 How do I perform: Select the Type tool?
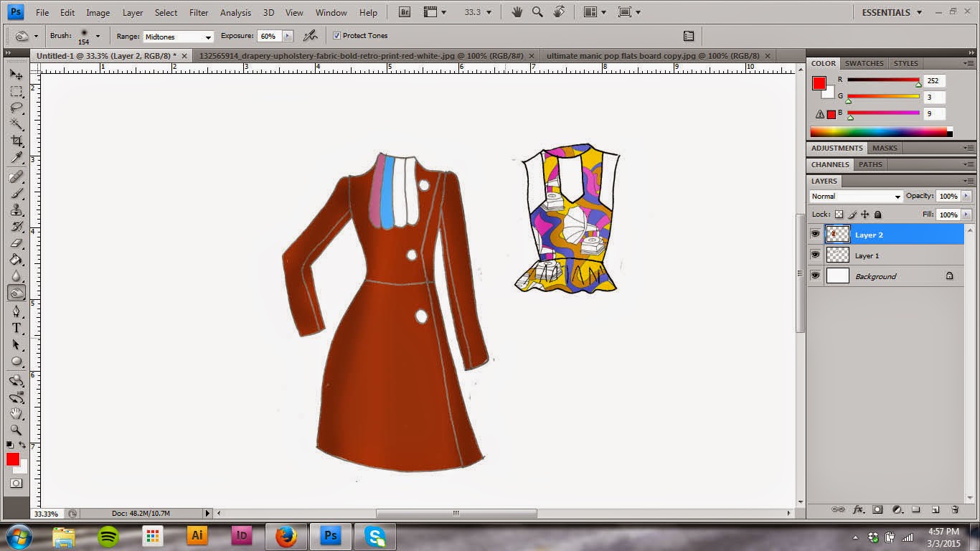[17, 328]
